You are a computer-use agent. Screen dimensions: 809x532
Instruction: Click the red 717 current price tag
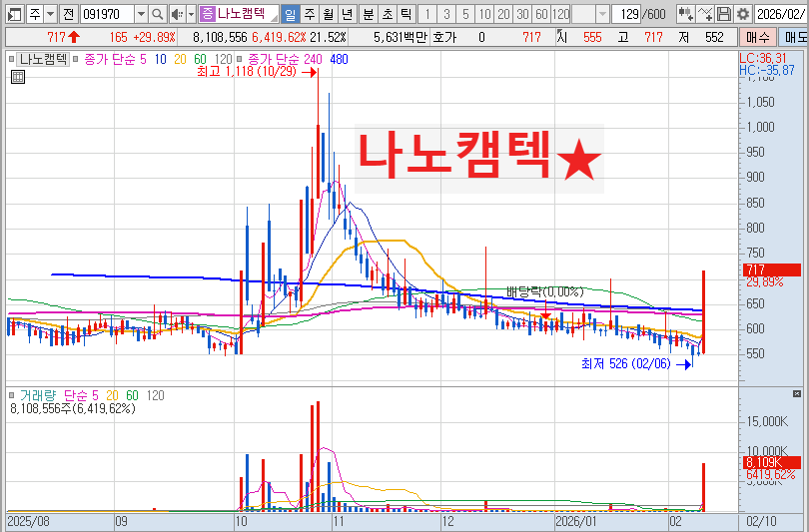coord(772,269)
